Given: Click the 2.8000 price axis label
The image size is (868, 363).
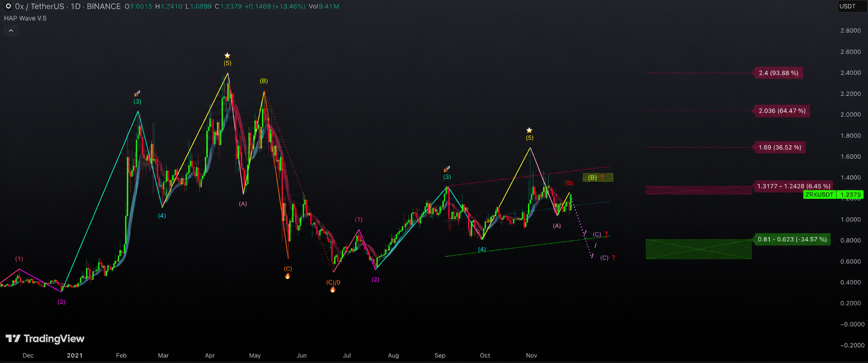Looking at the screenshot, I should coord(851,30).
